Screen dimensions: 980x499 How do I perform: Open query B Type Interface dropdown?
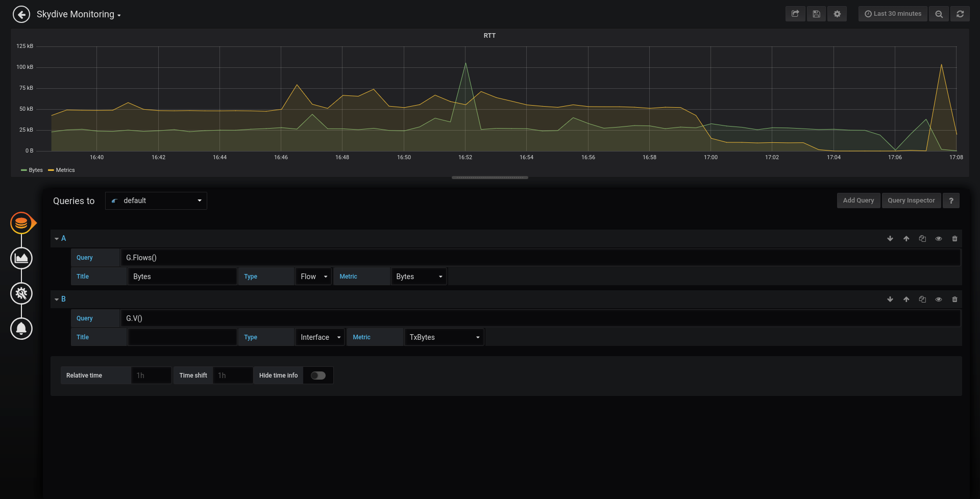point(320,337)
